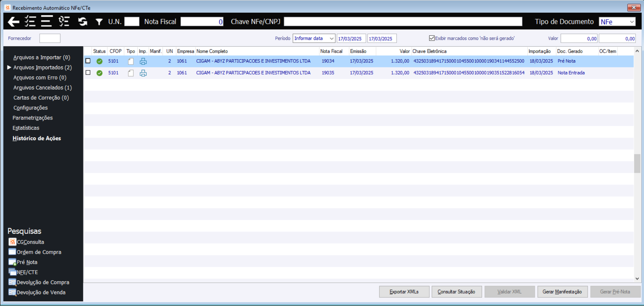Go back with the left arrow icon

(13, 22)
